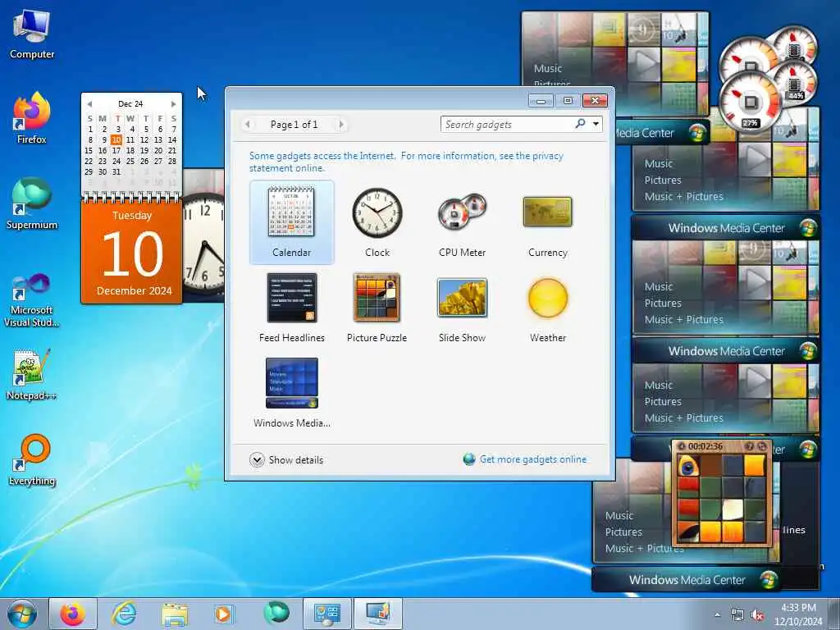Click the clock gadget on the desktop
Screen dimensions: 840x630
click(203, 243)
